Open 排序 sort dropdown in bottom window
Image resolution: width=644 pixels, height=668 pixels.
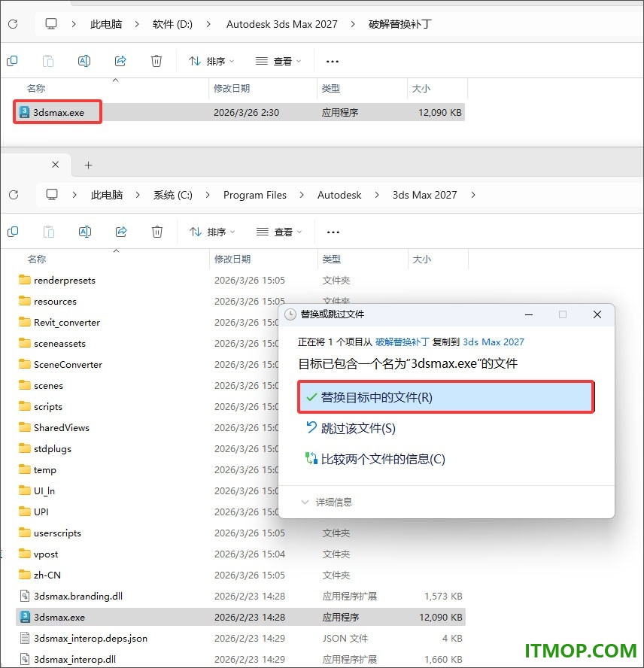pos(213,232)
